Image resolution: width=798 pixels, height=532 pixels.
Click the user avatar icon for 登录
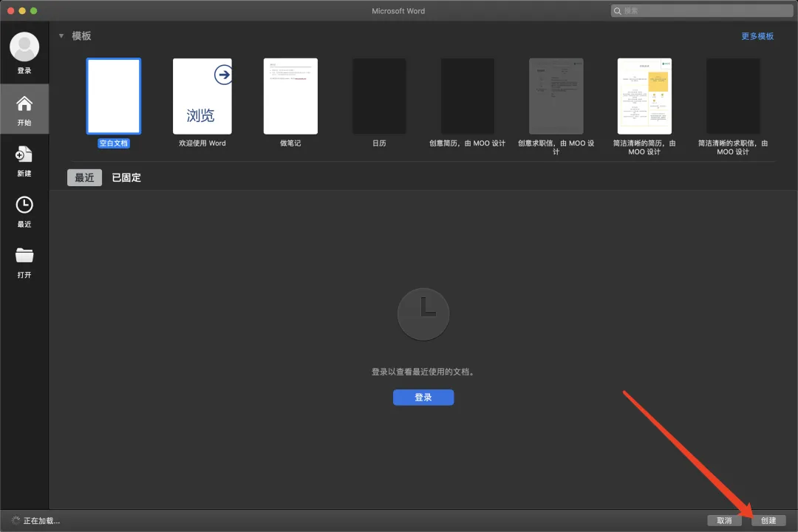coord(24,47)
